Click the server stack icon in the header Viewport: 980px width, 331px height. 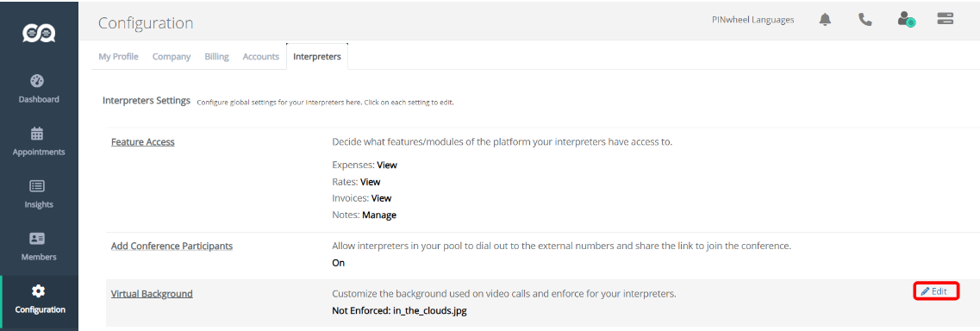pos(945,19)
